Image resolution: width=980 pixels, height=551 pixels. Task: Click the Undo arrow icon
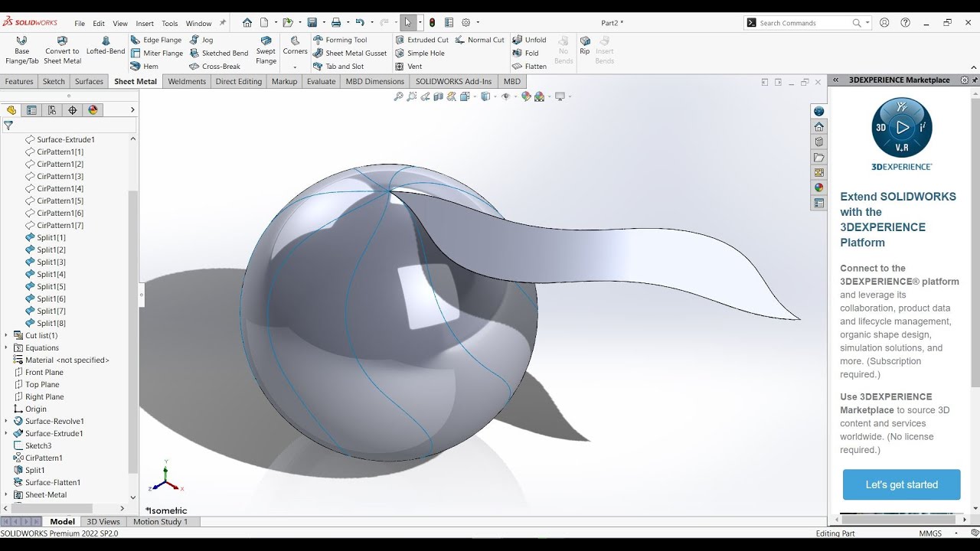(x=359, y=23)
